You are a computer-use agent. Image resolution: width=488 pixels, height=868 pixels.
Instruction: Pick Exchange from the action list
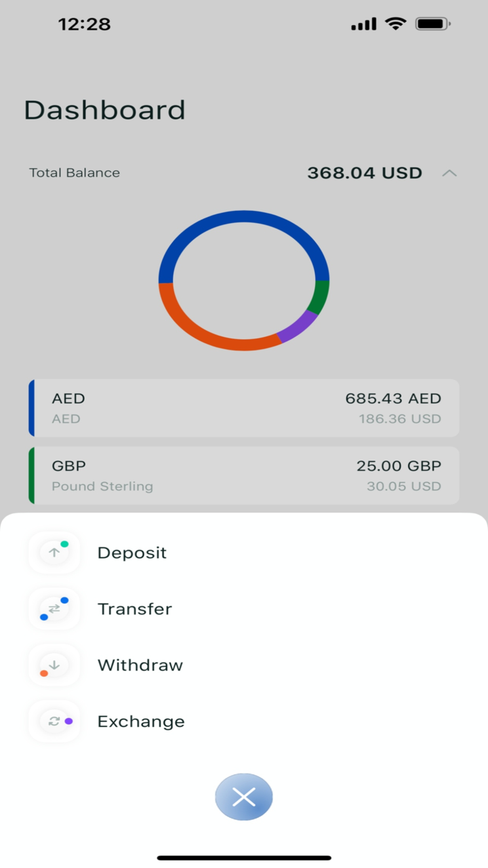click(x=141, y=722)
